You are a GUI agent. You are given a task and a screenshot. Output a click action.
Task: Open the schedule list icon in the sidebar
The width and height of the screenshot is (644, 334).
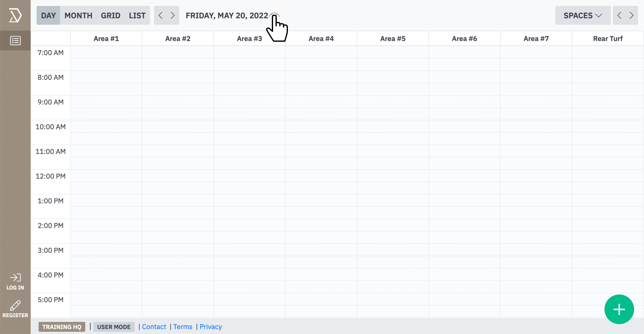[x=15, y=41]
